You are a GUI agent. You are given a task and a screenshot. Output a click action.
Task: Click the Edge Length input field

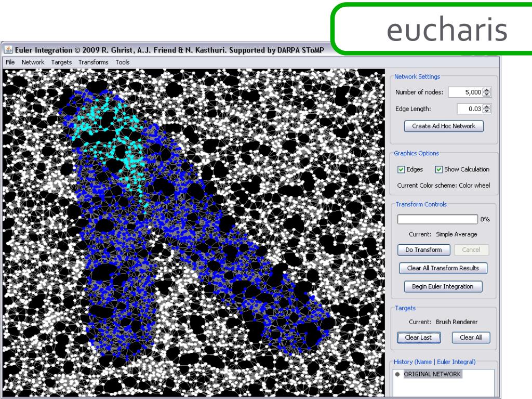(470, 109)
